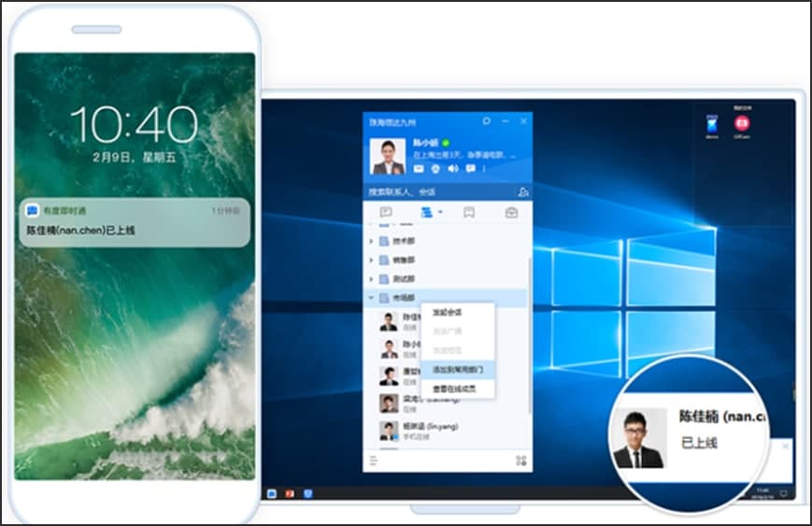Open the app grid icon at window bottom
The width and height of the screenshot is (812, 526).
point(521,461)
